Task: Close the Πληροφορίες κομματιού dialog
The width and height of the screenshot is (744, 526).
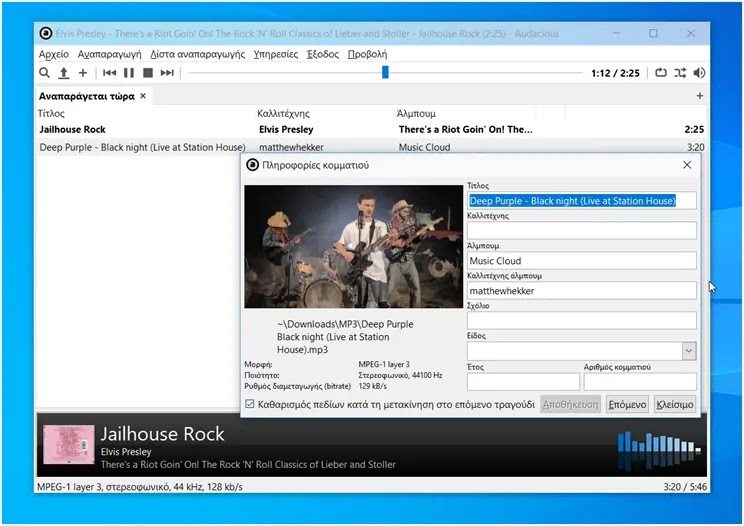Action: tap(687, 165)
